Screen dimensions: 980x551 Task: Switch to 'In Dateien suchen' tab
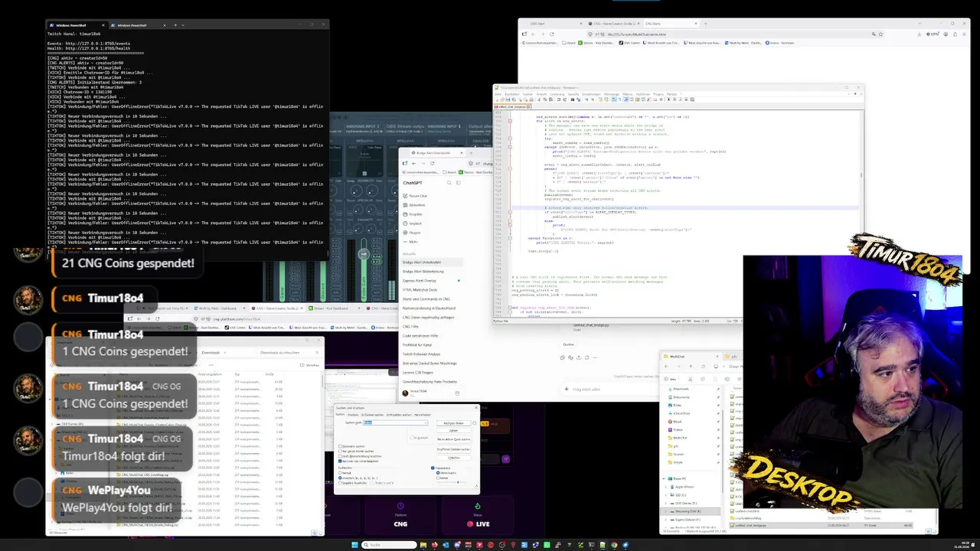(373, 415)
